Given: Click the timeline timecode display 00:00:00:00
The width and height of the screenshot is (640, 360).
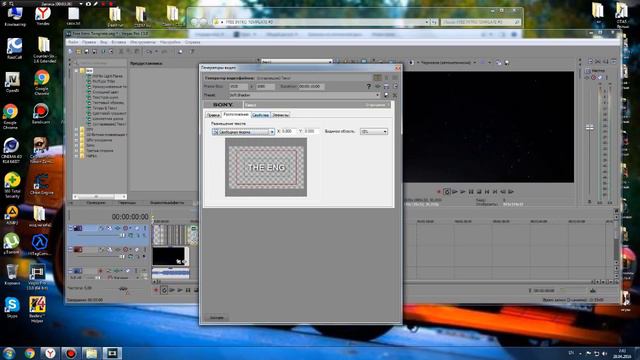Looking at the screenshot, I should [130, 217].
